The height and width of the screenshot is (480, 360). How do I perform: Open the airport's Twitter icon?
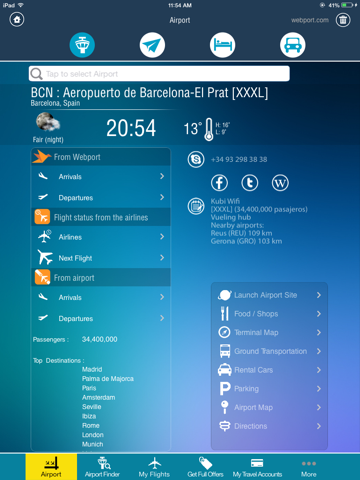click(250, 183)
